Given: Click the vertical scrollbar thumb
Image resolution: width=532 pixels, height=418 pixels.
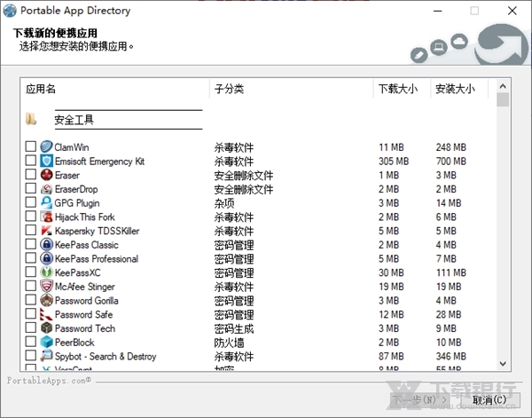Looking at the screenshot, I should (x=503, y=99).
